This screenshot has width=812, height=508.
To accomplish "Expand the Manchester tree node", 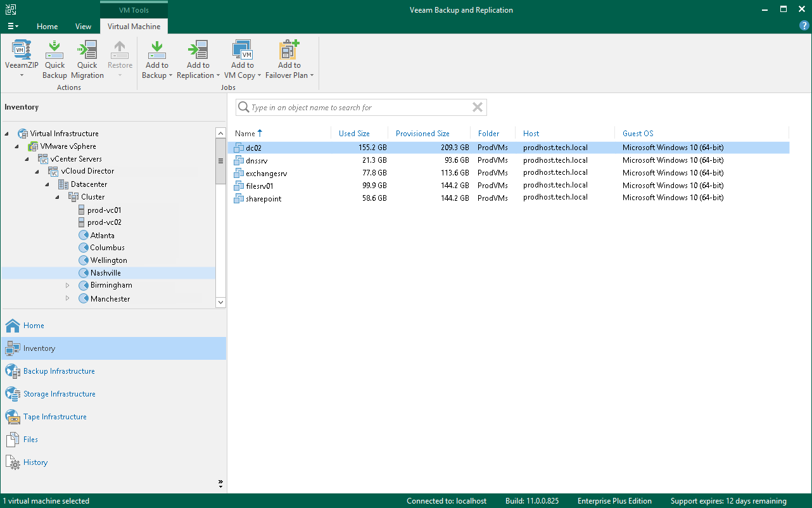I will tap(68, 298).
